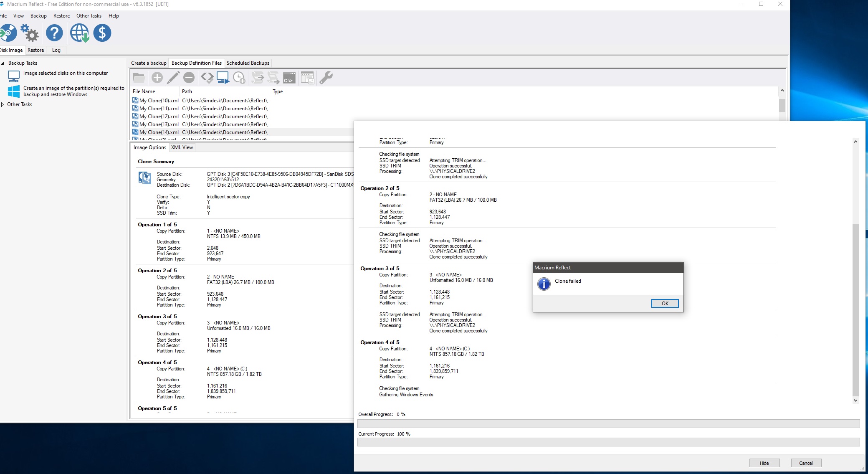The height and width of the screenshot is (474, 868).
Task: Click the schedule clock plus icon
Action: [239, 78]
